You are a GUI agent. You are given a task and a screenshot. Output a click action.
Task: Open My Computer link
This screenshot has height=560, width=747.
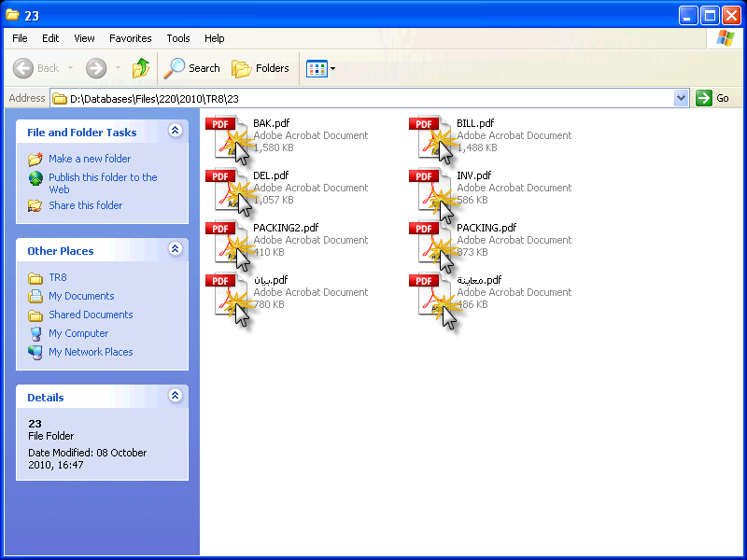[78, 333]
